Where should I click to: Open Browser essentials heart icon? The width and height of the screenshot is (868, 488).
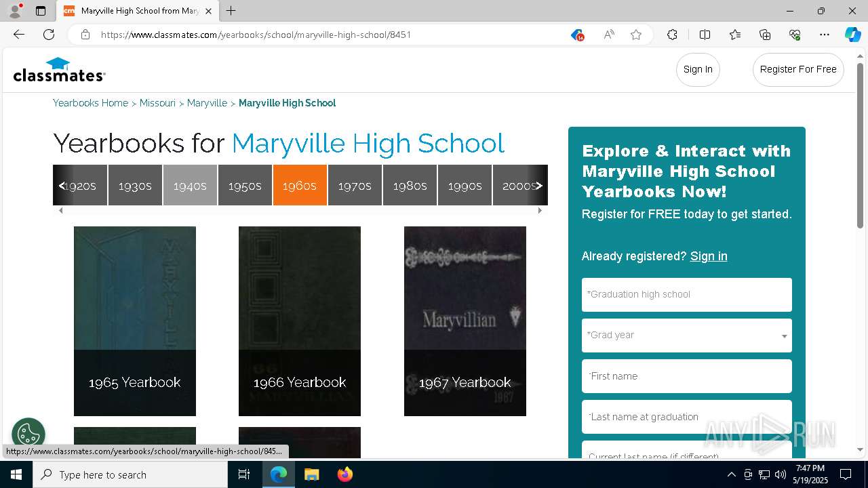795,35
